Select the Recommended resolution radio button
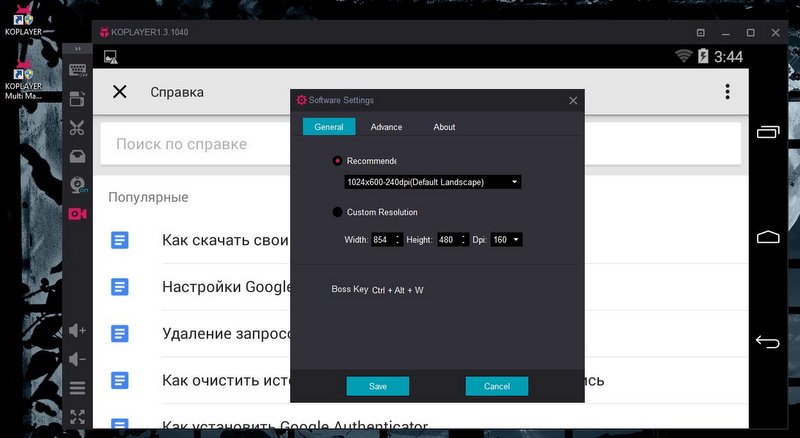Viewport: 800px width, 438px height. click(337, 161)
